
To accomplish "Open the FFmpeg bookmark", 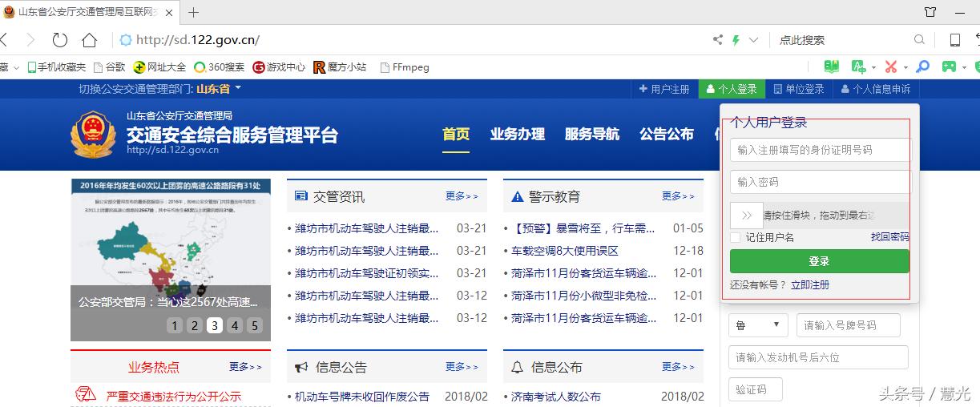I will [404, 67].
